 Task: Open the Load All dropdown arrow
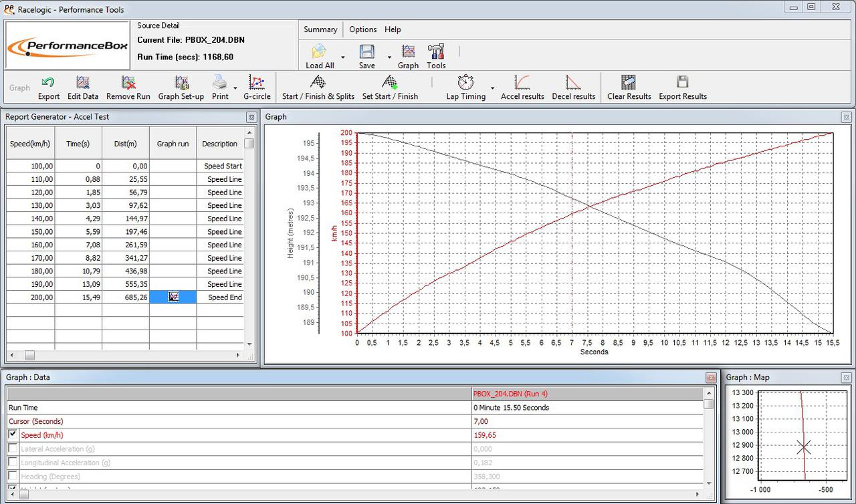(x=343, y=57)
